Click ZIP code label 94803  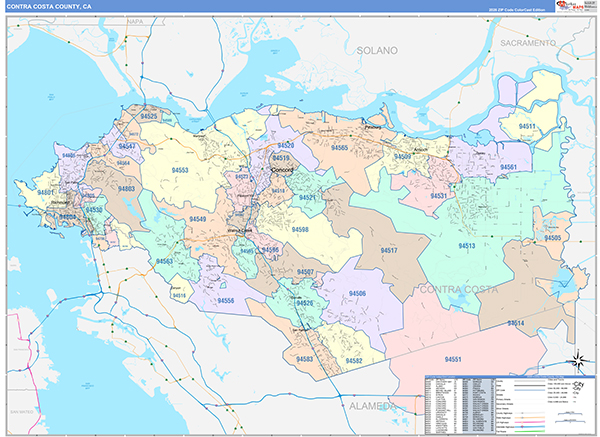[x=126, y=189]
